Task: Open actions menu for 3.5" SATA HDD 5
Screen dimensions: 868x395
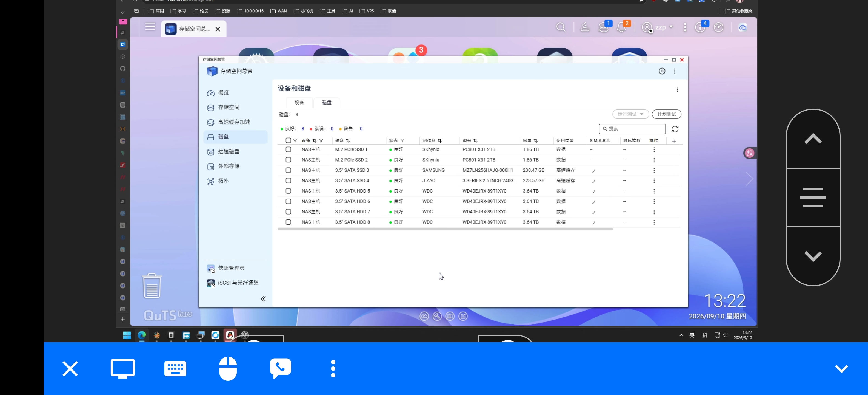Action: (x=654, y=191)
